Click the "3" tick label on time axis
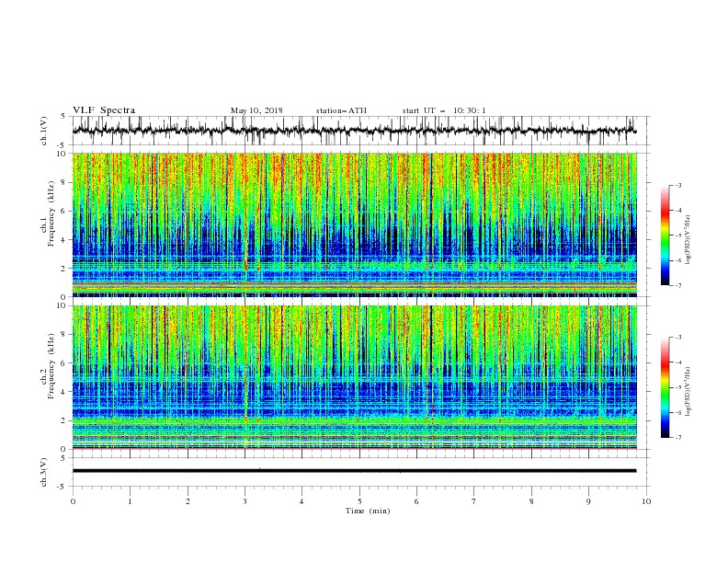Image resolution: width=728 pixels, height=563 pixels. tap(245, 501)
